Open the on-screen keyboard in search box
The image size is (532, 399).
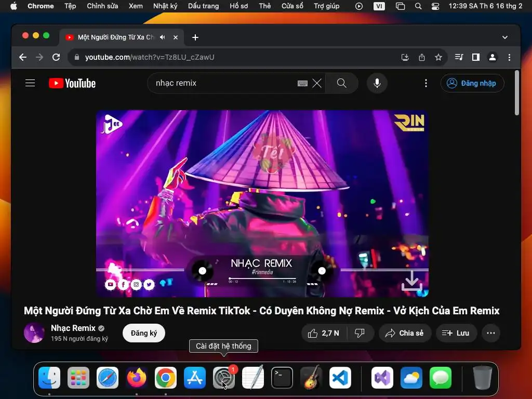pyautogui.click(x=302, y=83)
